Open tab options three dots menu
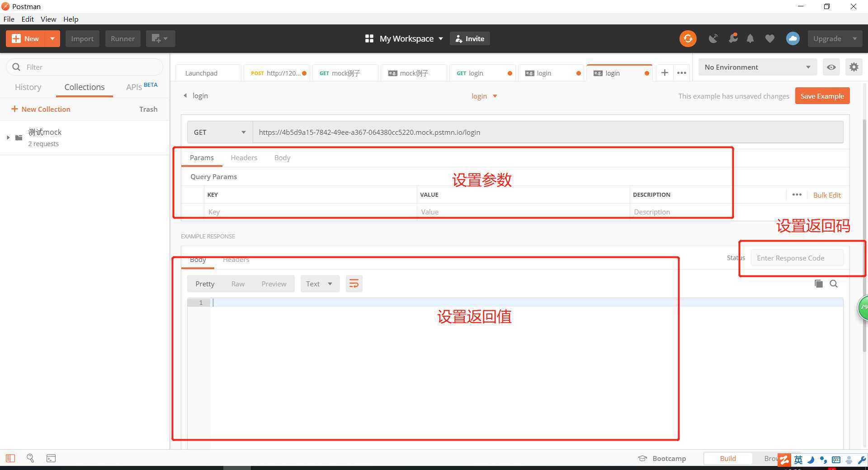This screenshot has height=470, width=868. 682,73
